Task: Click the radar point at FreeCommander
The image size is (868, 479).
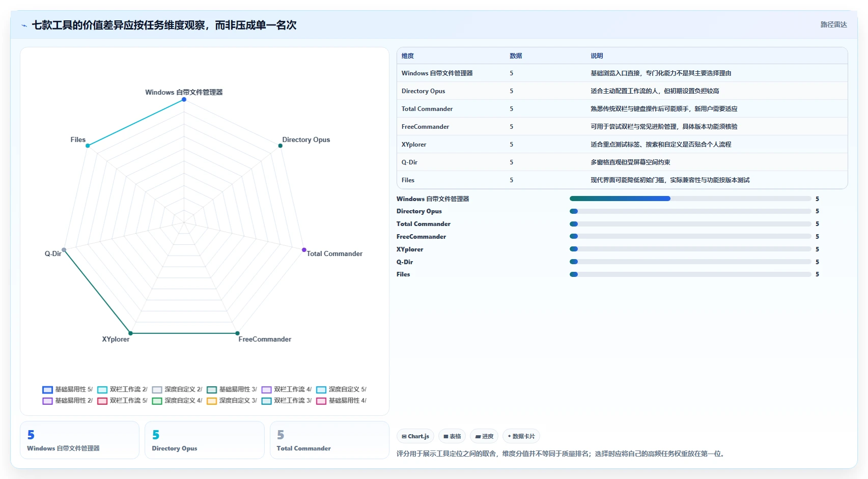Action: click(x=237, y=333)
